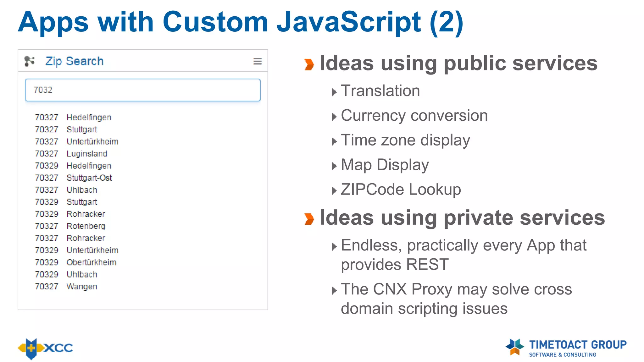Click the XCC logo
Viewport: 644px width, 362px height.
(45, 348)
